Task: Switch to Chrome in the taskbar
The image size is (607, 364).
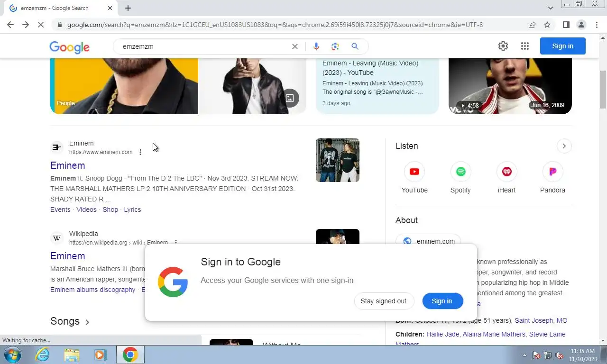Action: 130,355
